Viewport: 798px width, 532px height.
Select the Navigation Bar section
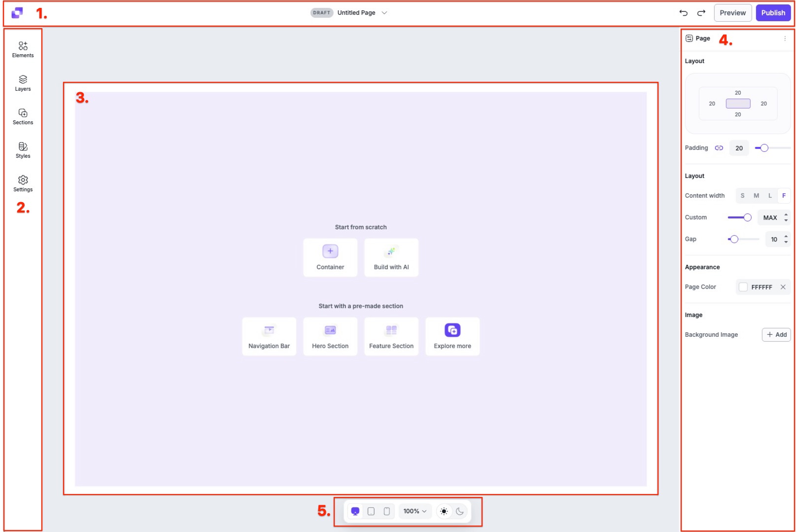[269, 336]
